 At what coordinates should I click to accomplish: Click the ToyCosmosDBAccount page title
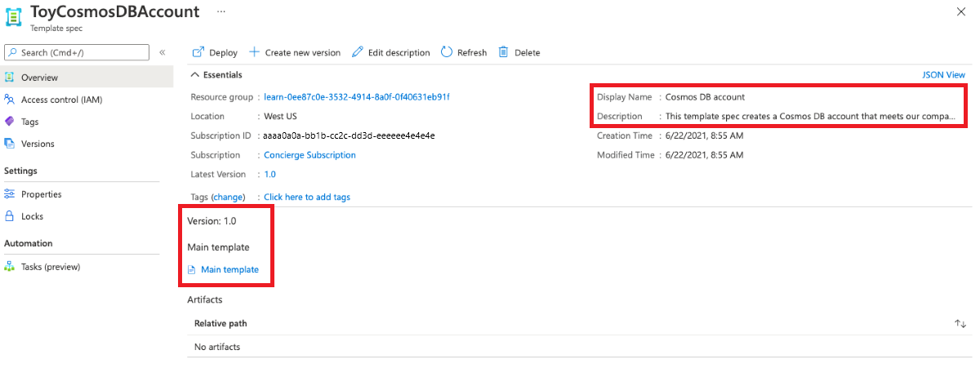point(115,11)
